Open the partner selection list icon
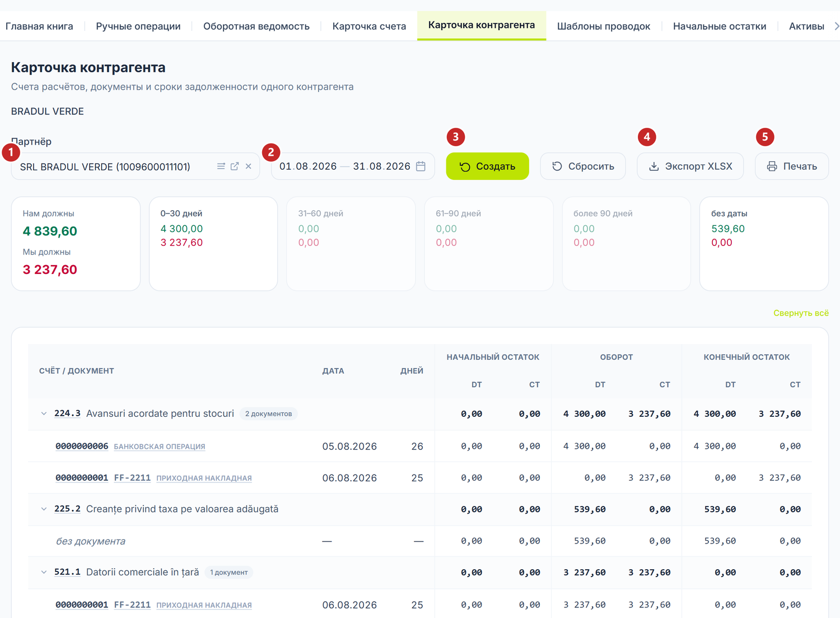This screenshot has width=840, height=618. [x=221, y=166]
